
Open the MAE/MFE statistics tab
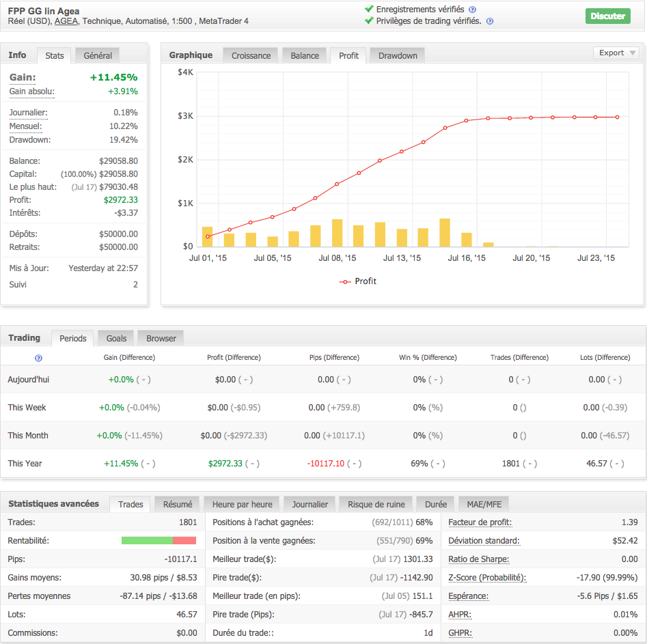pyautogui.click(x=484, y=504)
